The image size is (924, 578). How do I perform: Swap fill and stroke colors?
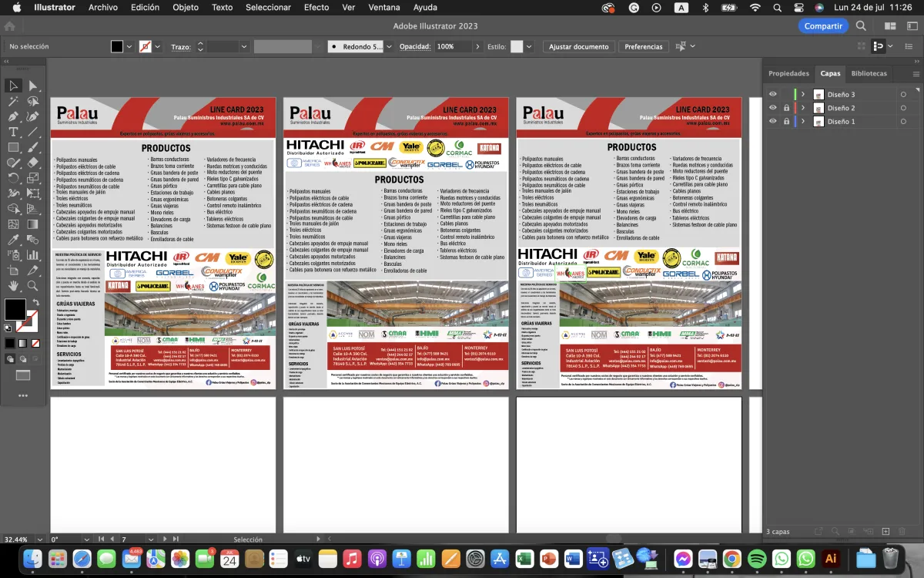(35, 302)
